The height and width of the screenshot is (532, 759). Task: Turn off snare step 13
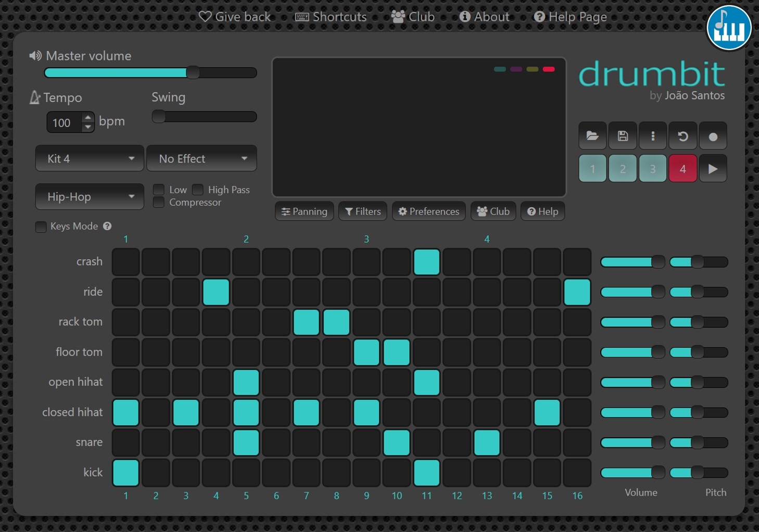[x=487, y=442]
